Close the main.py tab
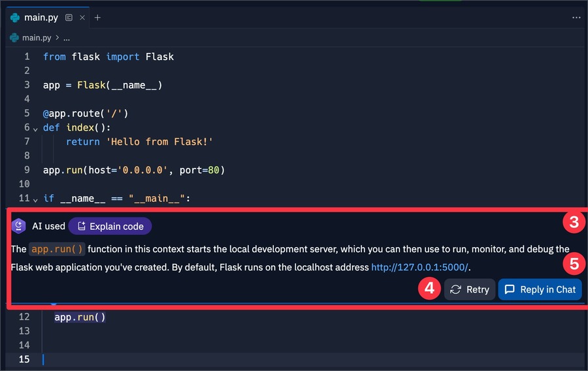The height and width of the screenshot is (371, 588). pyautogui.click(x=82, y=18)
